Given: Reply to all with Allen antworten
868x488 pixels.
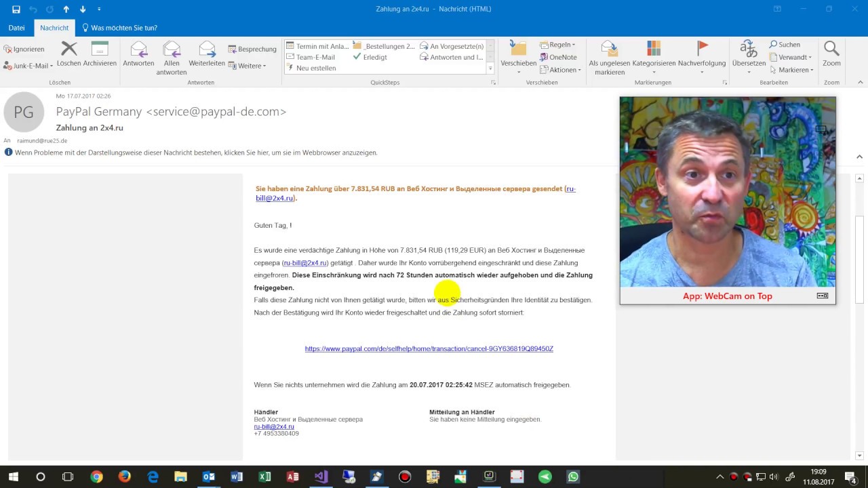Looking at the screenshot, I should tap(172, 58).
